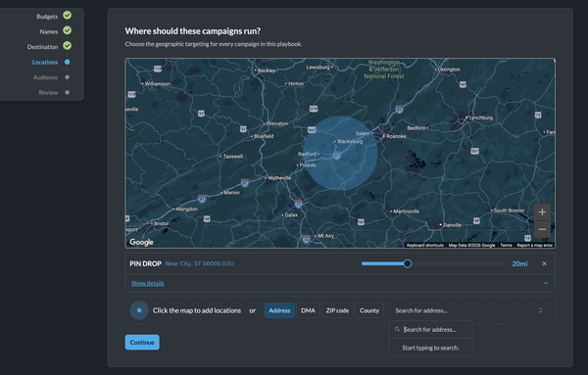This screenshot has height=375, width=588.
Task: Open the Search for address combo box
Action: (x=468, y=310)
